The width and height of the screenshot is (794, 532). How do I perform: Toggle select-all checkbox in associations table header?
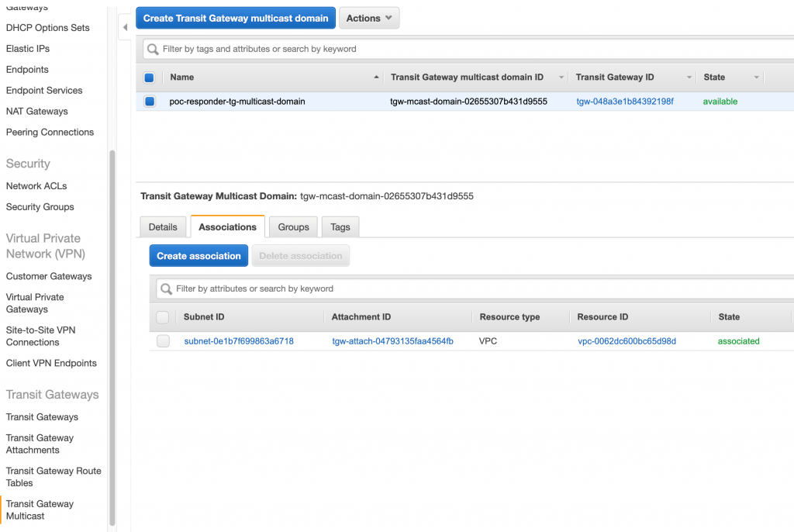click(x=163, y=317)
